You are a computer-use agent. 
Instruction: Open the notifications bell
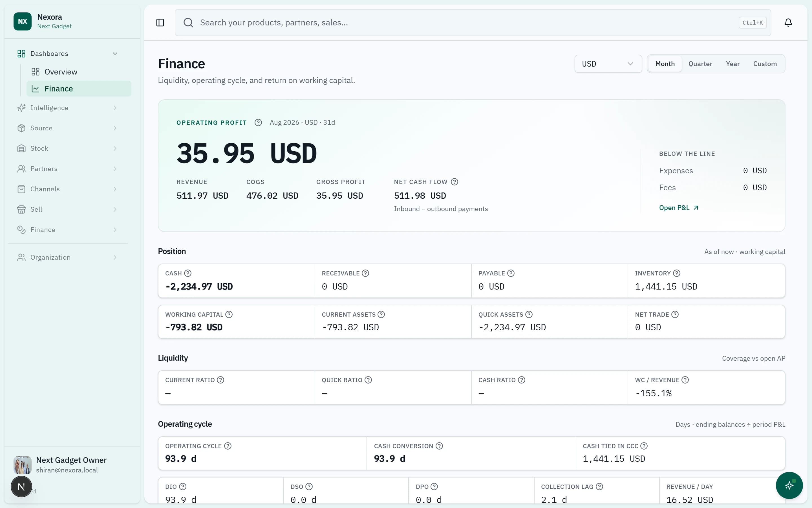click(x=788, y=23)
